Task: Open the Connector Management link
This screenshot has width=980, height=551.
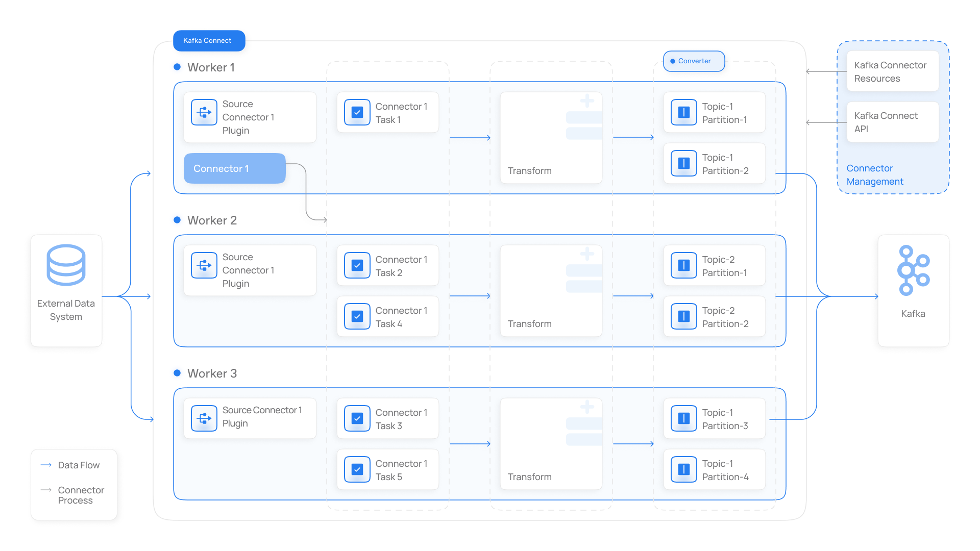Action: [x=875, y=175]
